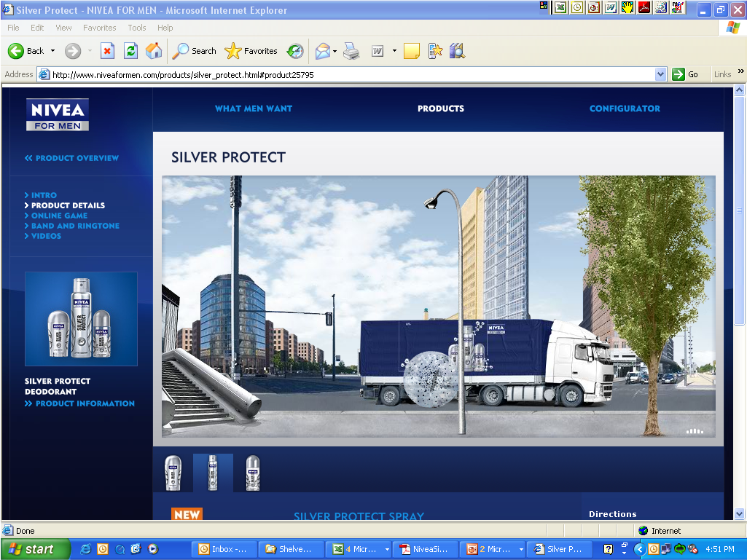Open the View menu
747x560 pixels.
click(x=63, y=28)
